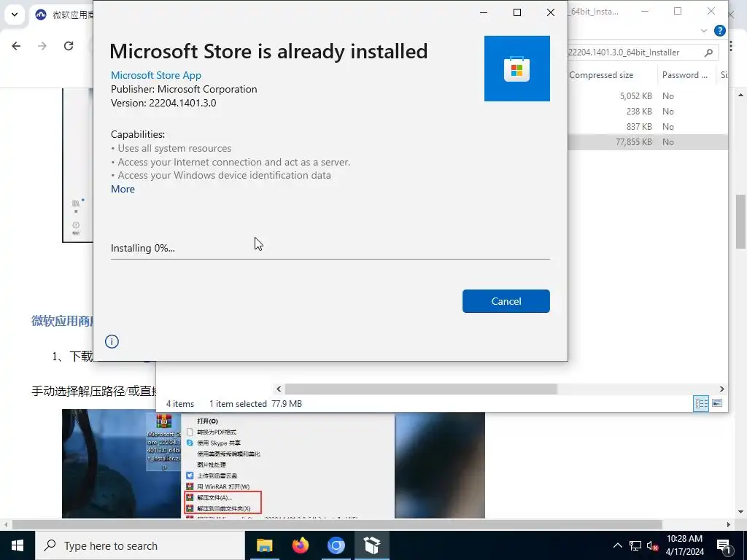Open network status tray icon
Image resolution: width=747 pixels, height=560 pixels.
pos(635,545)
